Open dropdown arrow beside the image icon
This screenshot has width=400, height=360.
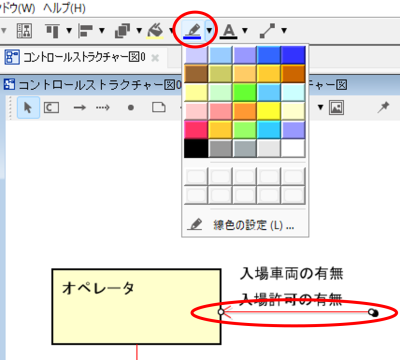coord(320,107)
